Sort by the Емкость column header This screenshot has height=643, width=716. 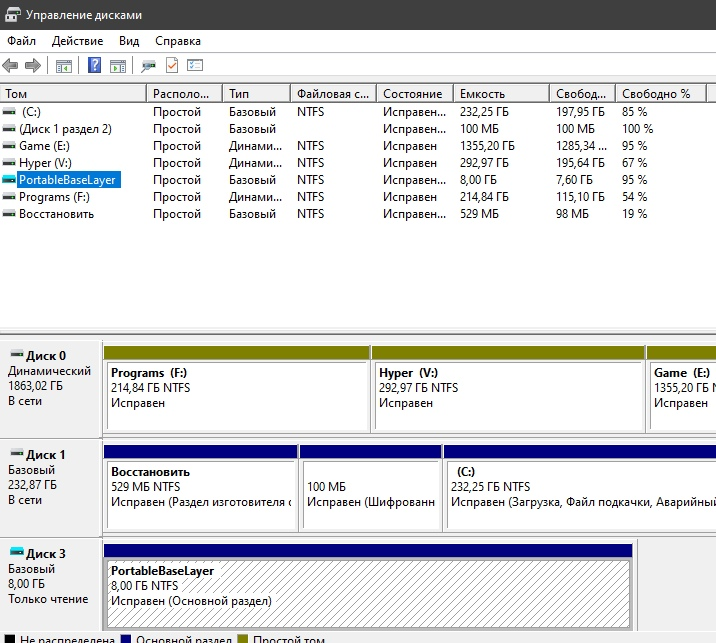(x=501, y=94)
